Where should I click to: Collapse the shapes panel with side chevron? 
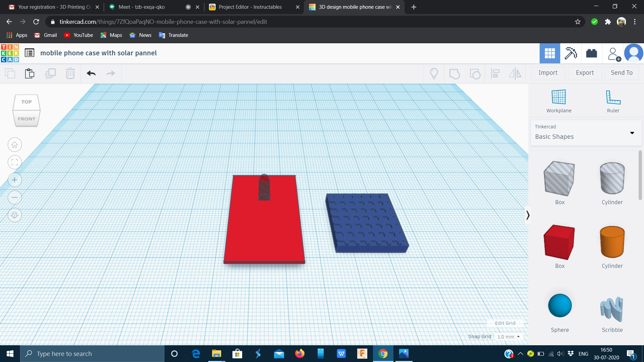point(528,215)
